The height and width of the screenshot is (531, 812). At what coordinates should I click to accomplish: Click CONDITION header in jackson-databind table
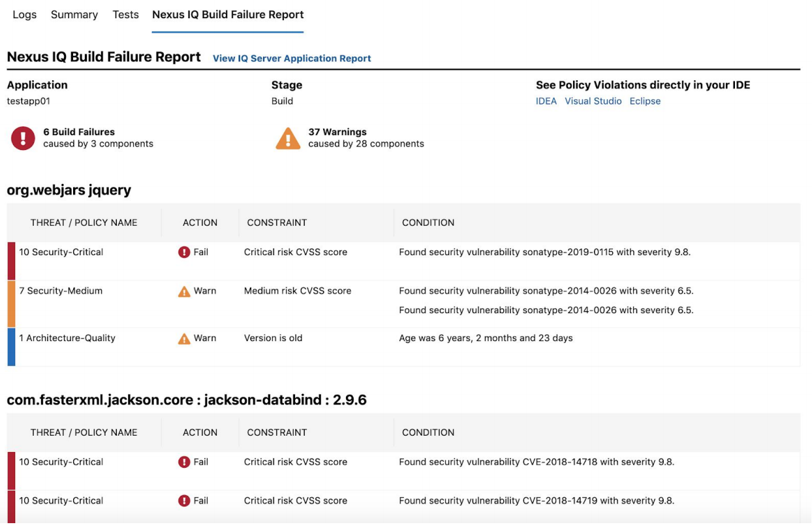[428, 432]
